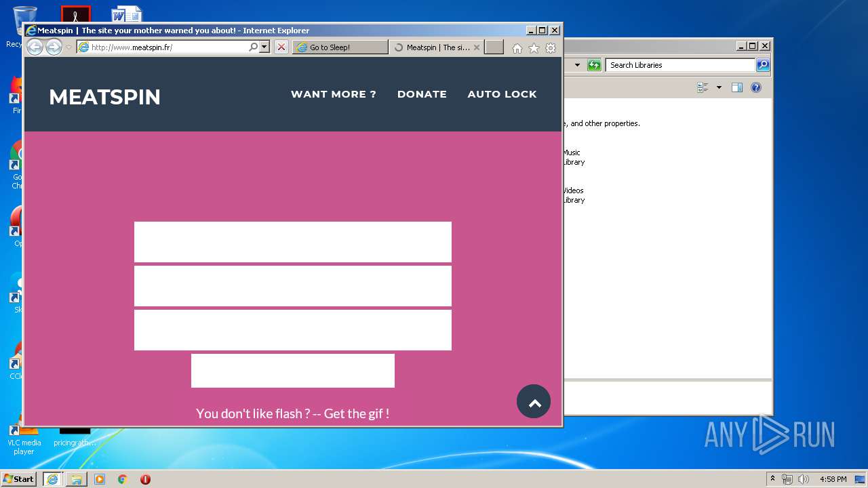The height and width of the screenshot is (488, 868).
Task: Maximize the Internet Explorer window
Action: point(542,30)
